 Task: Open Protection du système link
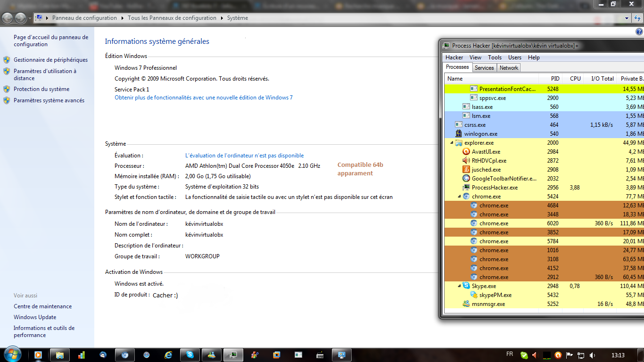pyautogui.click(x=41, y=89)
